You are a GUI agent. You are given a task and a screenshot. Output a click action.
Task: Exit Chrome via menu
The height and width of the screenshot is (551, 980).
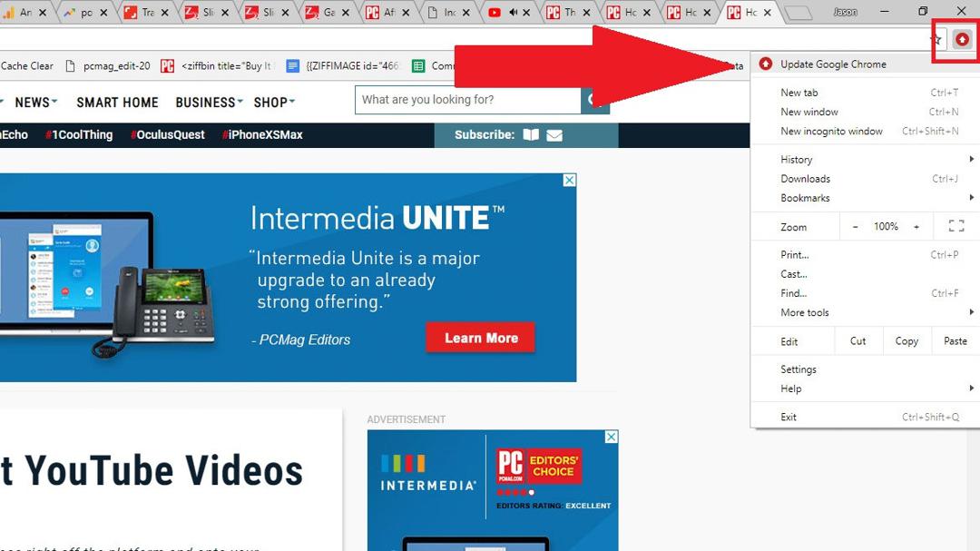pos(865,417)
